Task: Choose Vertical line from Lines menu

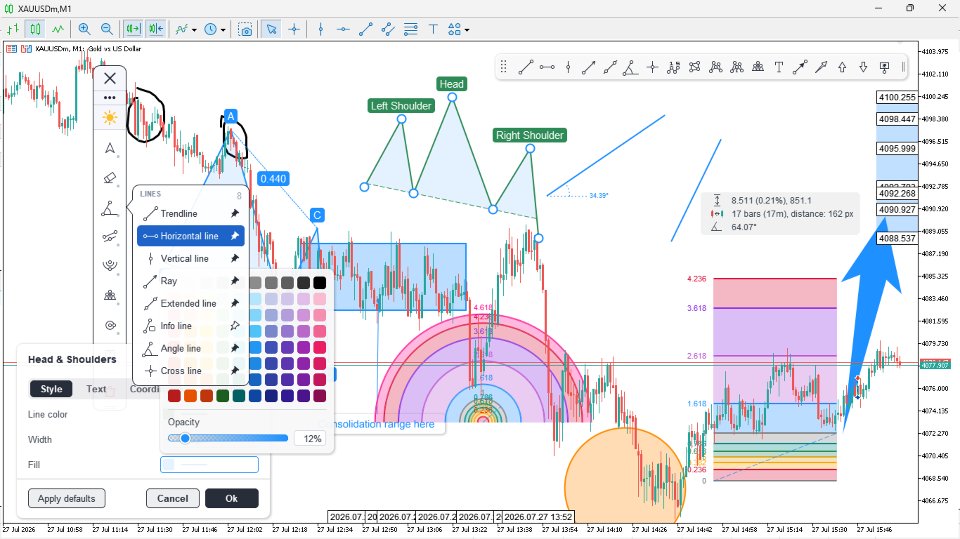Action: coord(190,258)
